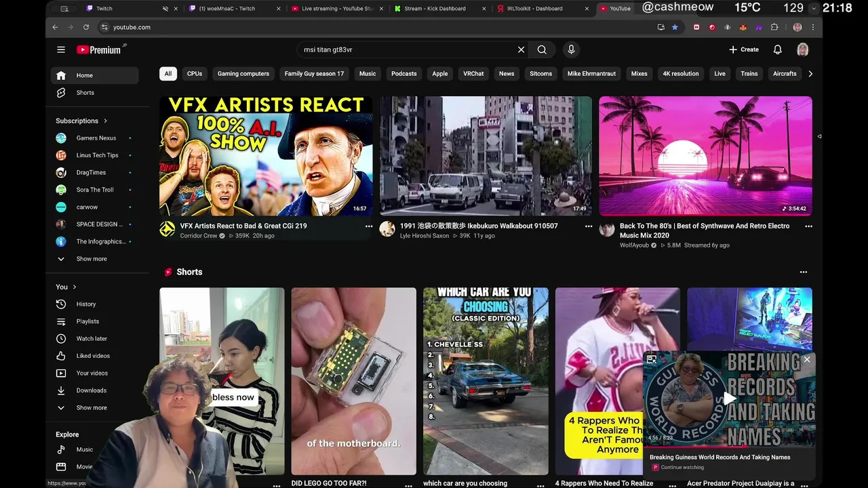The height and width of the screenshot is (488, 868).
Task: Open History in the sidebar
Action: pos(94,304)
